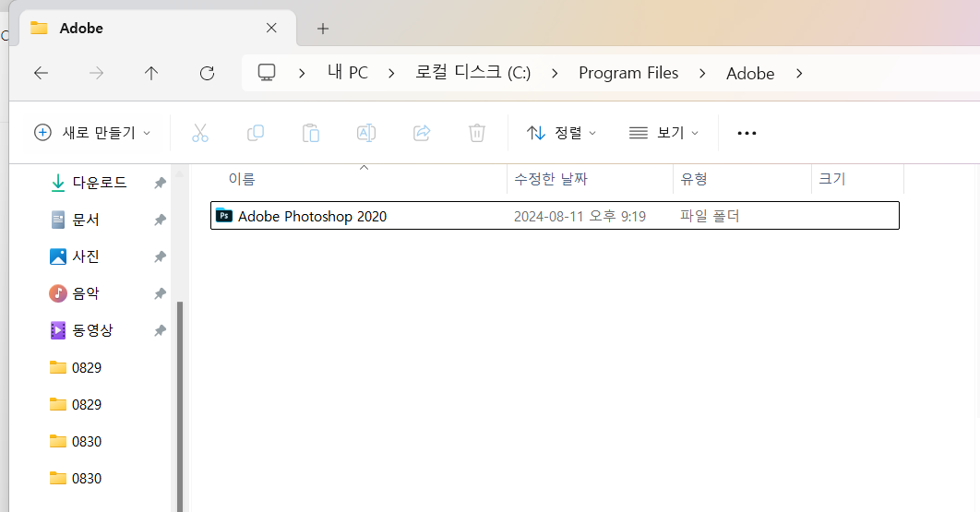
Task: Open the See more three-dots menu
Action: [747, 133]
